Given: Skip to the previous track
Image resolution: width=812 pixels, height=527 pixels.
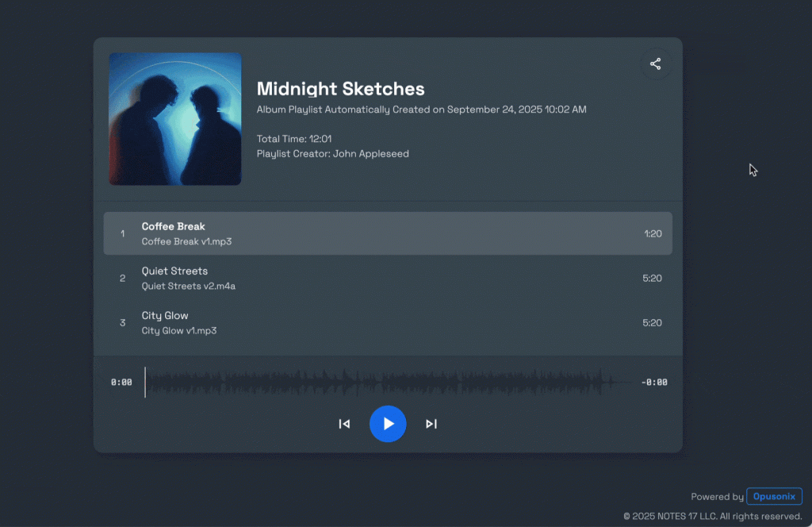Looking at the screenshot, I should [344, 424].
